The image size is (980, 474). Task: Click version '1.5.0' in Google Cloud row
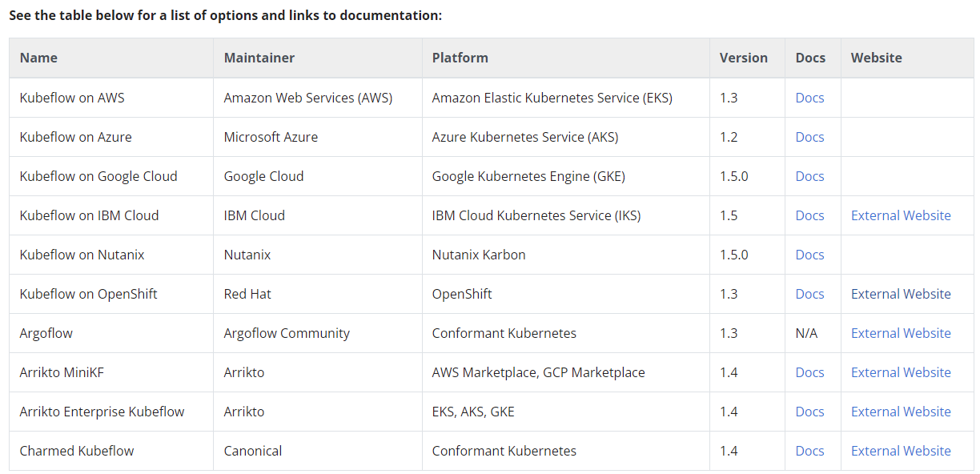point(747,176)
